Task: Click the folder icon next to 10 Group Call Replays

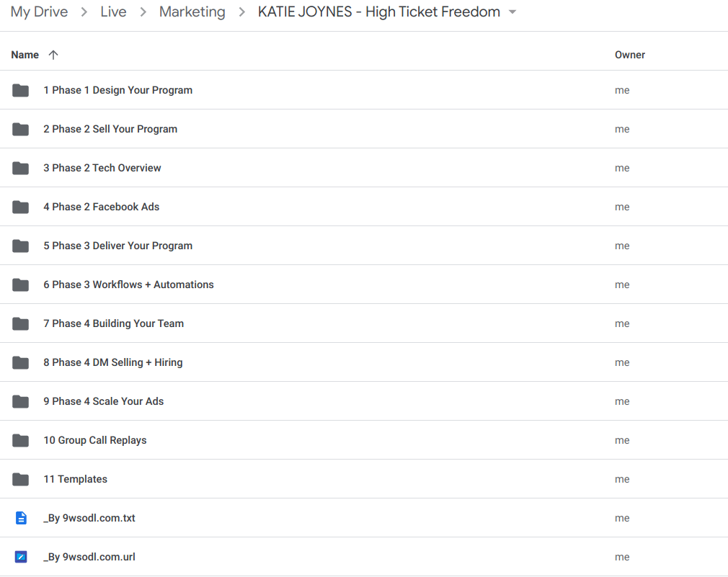Action: [20, 440]
